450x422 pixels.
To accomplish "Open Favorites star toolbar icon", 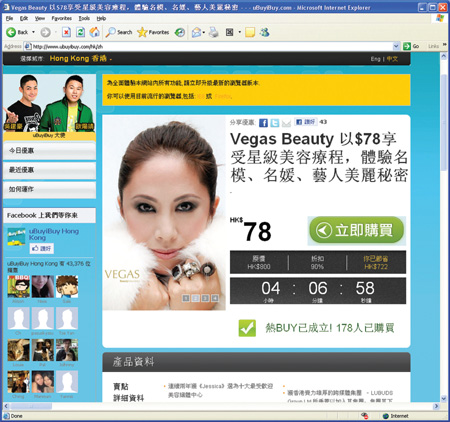I will click(142, 32).
